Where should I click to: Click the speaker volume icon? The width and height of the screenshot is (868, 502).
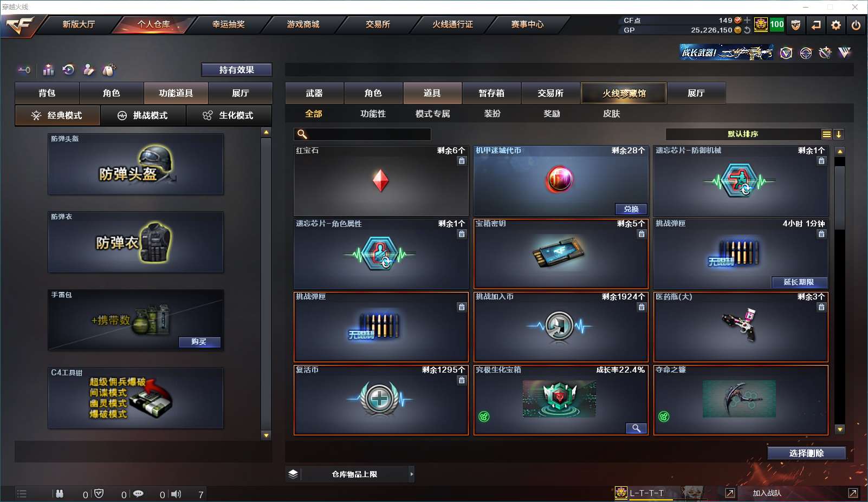coord(176,494)
